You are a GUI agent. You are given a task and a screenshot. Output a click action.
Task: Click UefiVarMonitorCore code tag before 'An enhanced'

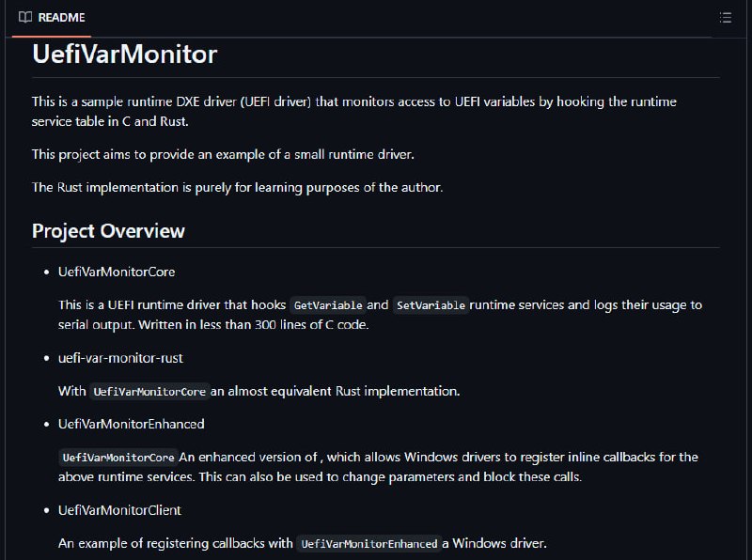[118, 458]
